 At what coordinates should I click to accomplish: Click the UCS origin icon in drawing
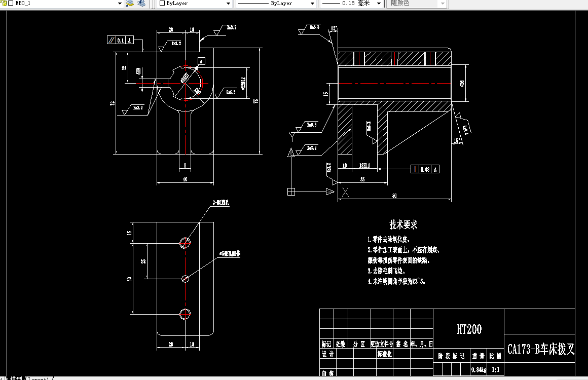tap(291, 192)
